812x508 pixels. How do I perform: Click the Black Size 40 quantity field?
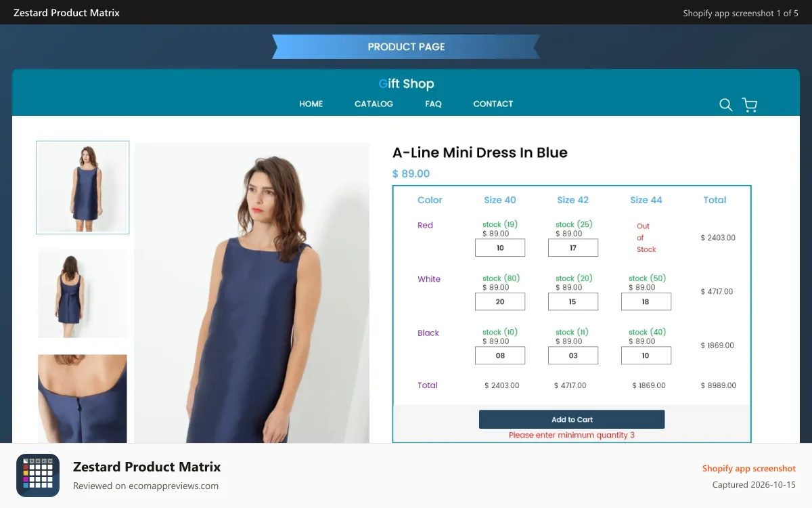click(x=500, y=356)
